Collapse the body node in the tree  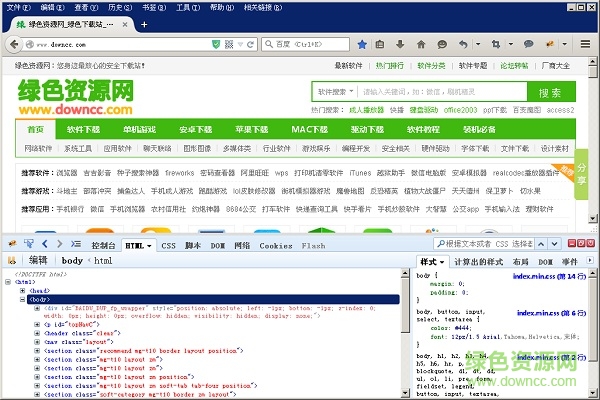click(22, 299)
